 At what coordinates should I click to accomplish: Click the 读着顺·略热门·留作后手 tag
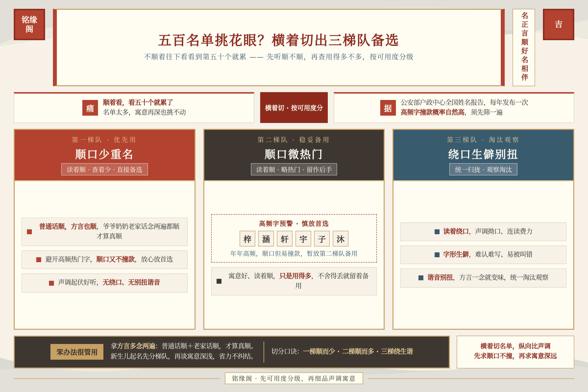(294, 170)
